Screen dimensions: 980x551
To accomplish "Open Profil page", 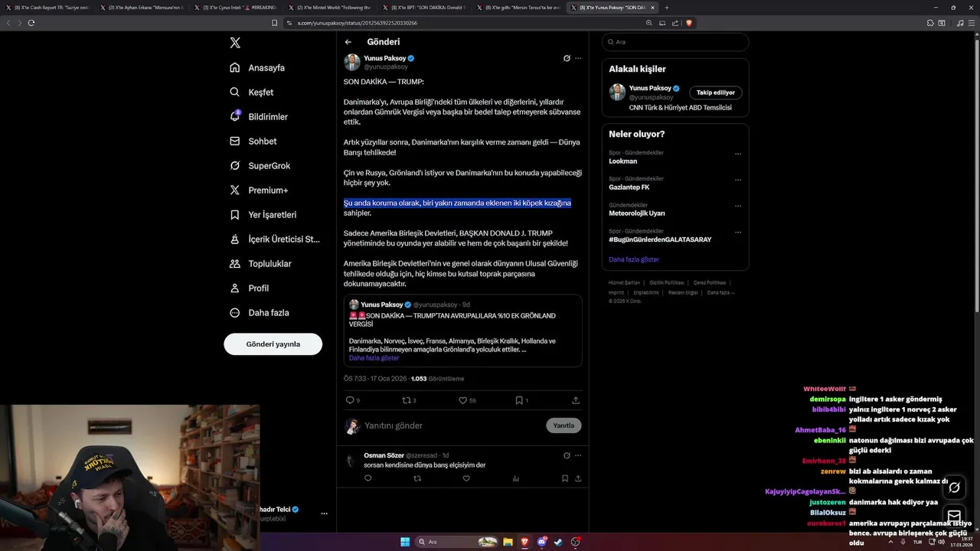I will coord(250,288).
